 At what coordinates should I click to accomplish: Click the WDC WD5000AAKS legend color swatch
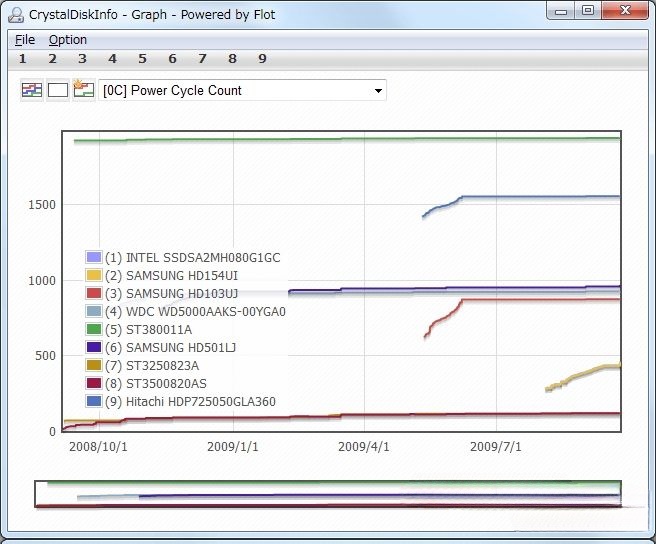pos(94,311)
